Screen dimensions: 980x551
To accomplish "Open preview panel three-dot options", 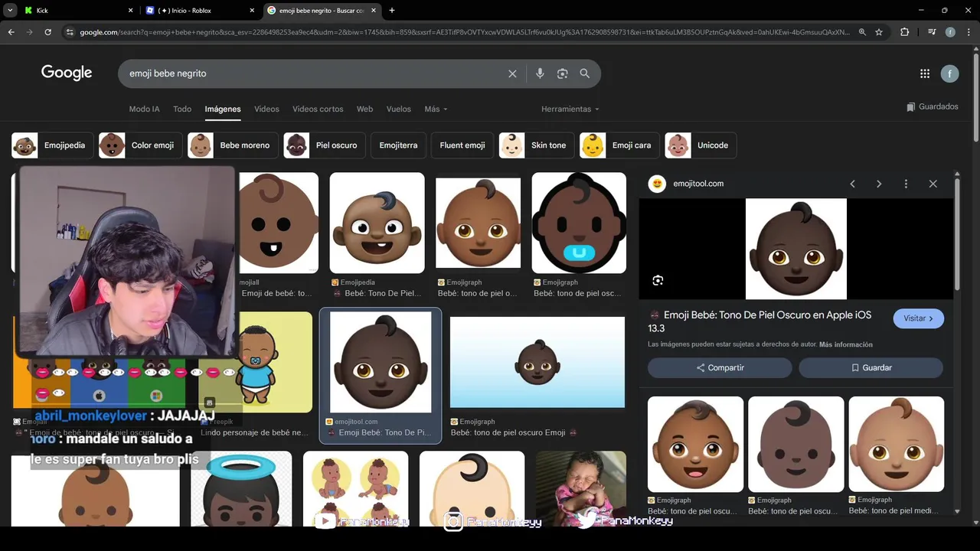I will [x=906, y=184].
